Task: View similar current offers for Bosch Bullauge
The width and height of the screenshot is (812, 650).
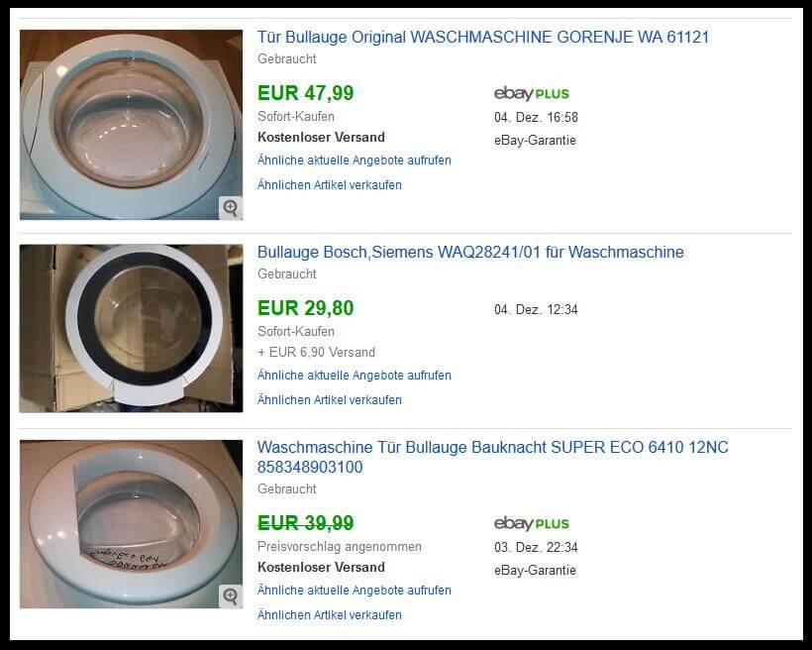Action: (355, 376)
